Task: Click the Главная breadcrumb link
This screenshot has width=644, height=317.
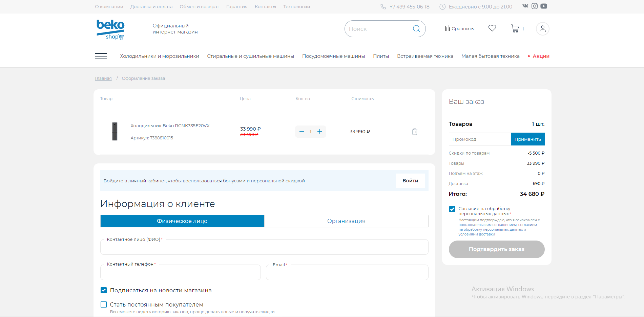Action: pyautogui.click(x=103, y=78)
